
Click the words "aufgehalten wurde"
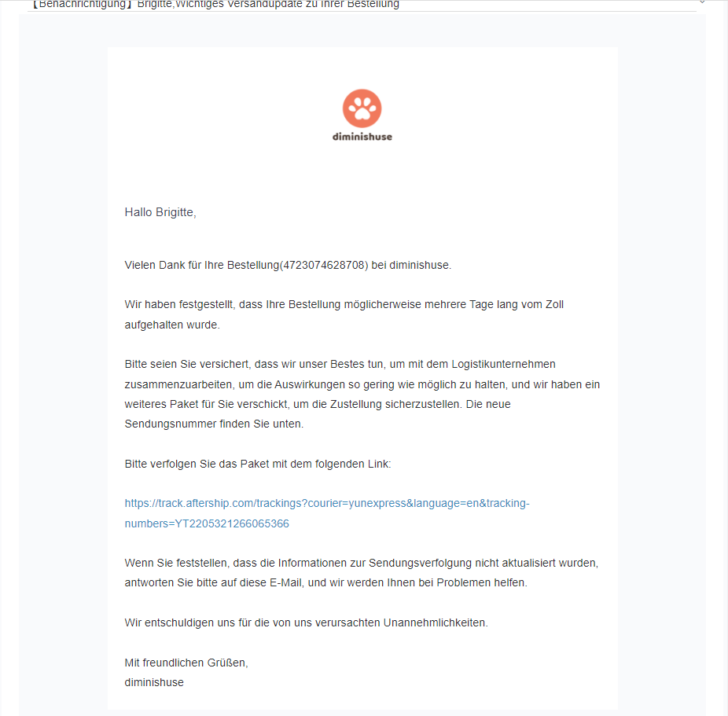[x=172, y=324]
